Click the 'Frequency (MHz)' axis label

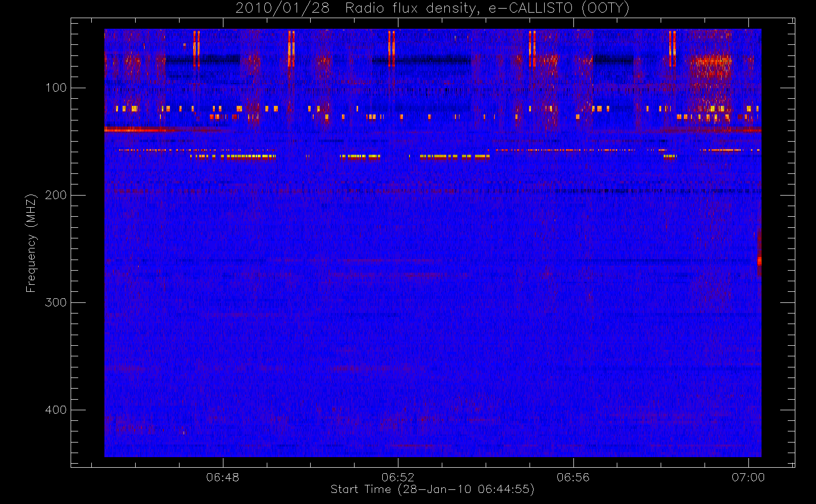(31, 243)
